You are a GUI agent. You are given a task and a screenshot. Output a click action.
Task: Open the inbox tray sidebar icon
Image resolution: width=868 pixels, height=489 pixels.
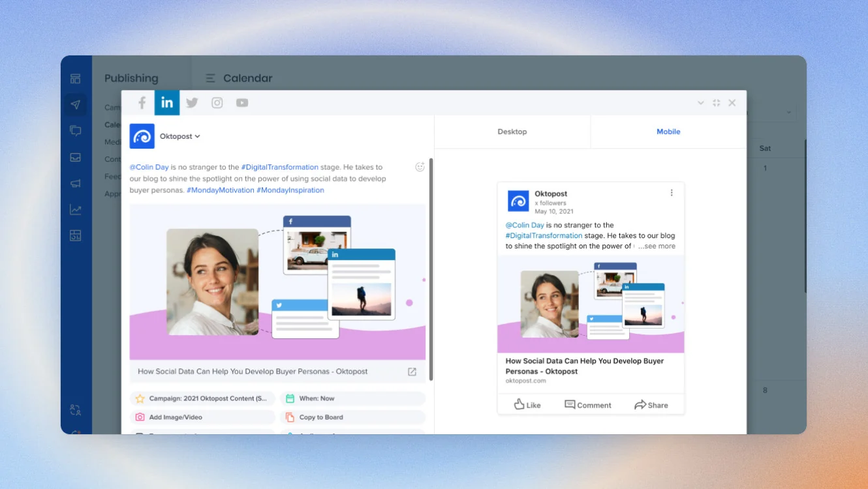pos(76,157)
